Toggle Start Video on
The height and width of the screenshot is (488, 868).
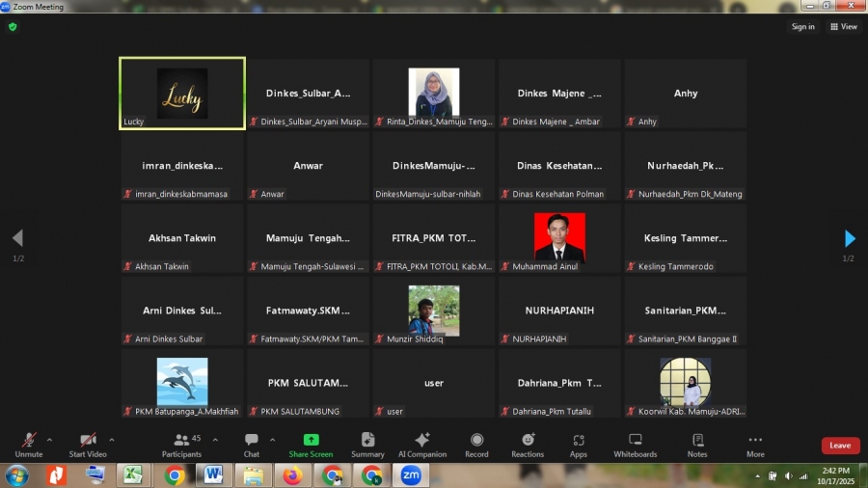point(88,440)
